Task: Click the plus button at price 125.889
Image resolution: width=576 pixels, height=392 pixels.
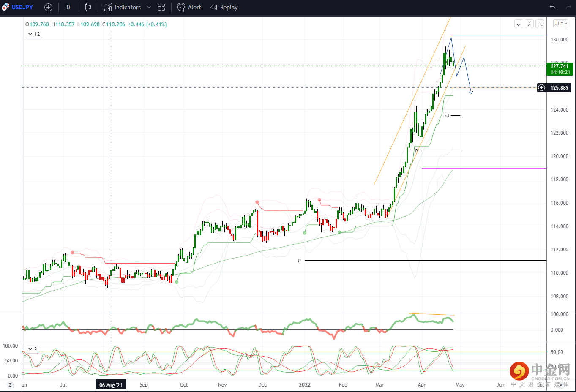Action: [x=541, y=88]
